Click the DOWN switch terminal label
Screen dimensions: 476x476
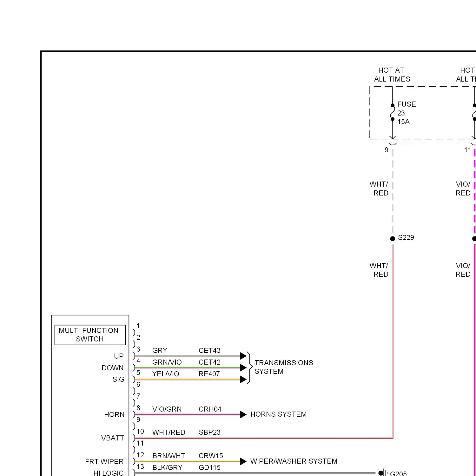[x=113, y=368]
